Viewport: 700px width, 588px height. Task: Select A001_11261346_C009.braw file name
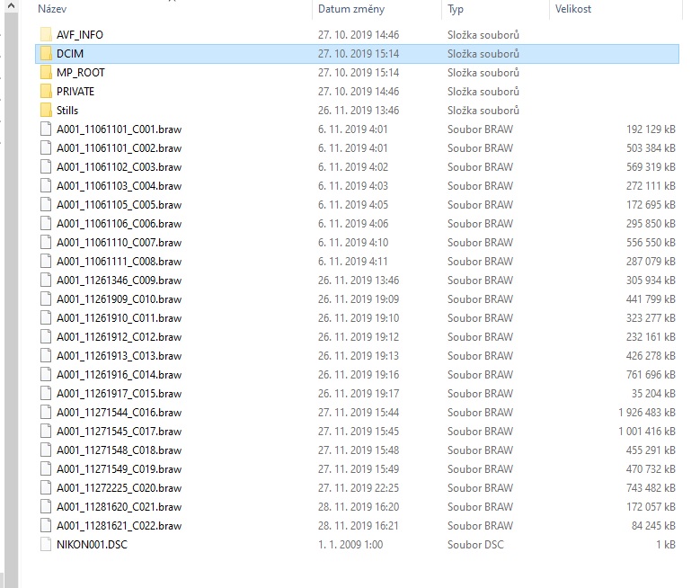point(119,281)
